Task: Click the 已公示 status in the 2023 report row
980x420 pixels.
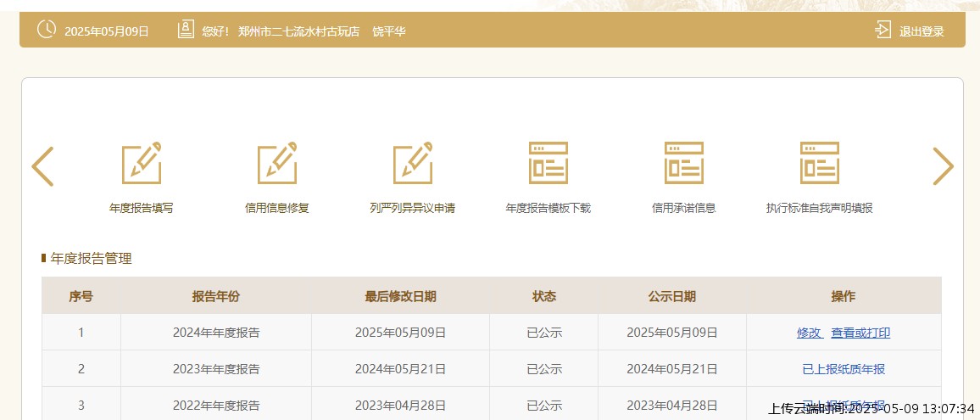Action: (x=544, y=369)
